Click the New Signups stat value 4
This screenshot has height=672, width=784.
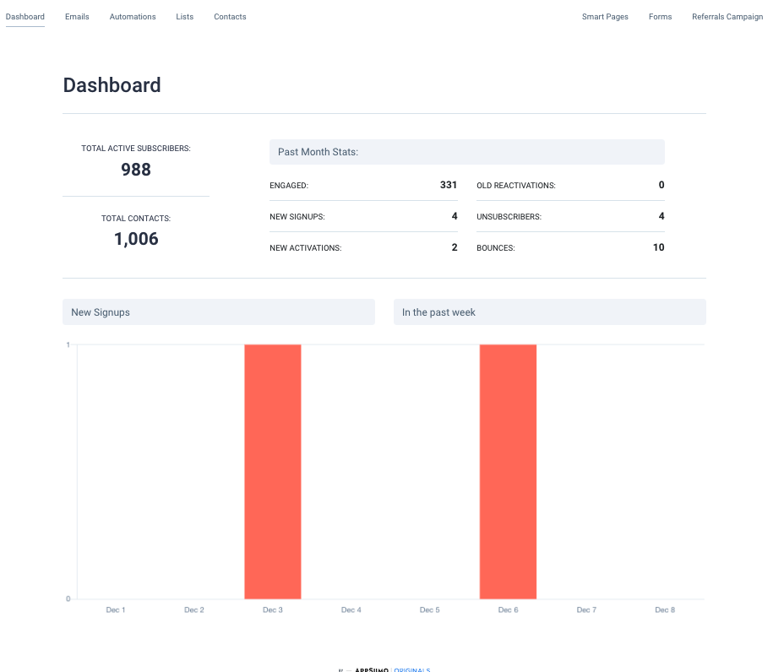click(455, 216)
